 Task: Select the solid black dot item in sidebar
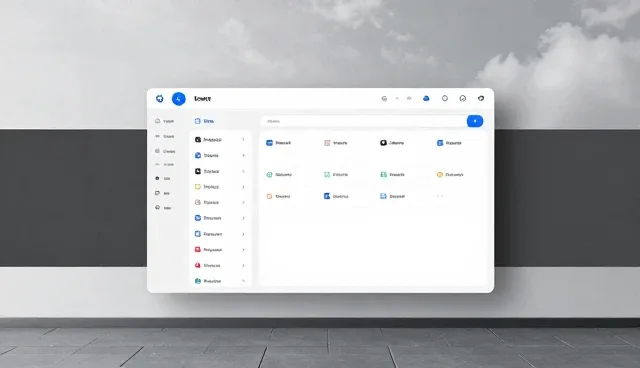coord(162,178)
